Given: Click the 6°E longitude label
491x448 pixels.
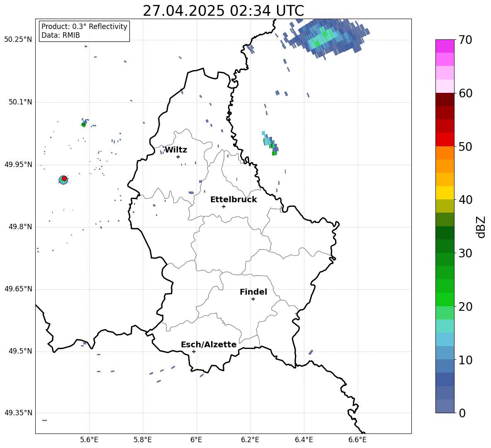Looking at the screenshot, I should coord(196,440).
